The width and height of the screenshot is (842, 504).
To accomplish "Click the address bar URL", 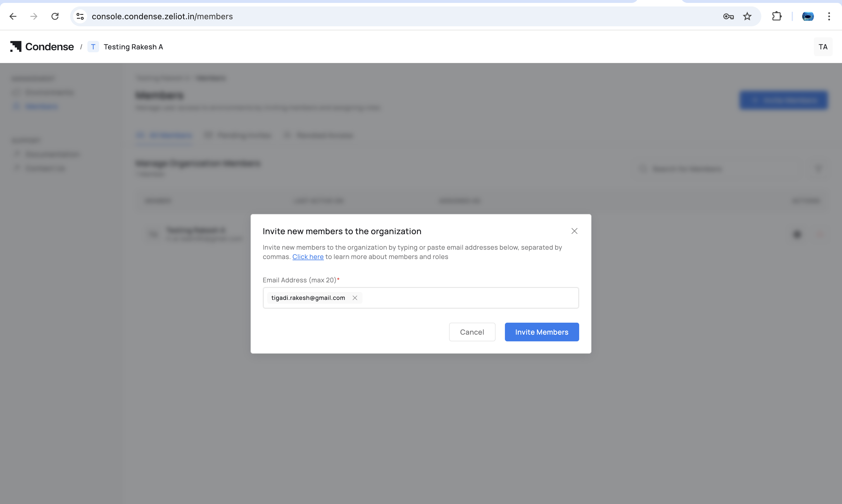I will coord(162,16).
